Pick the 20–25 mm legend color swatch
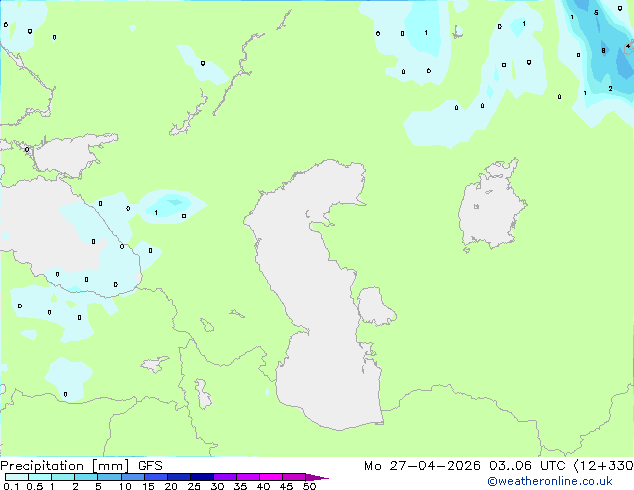This screenshot has height=490, width=634. (x=178, y=477)
